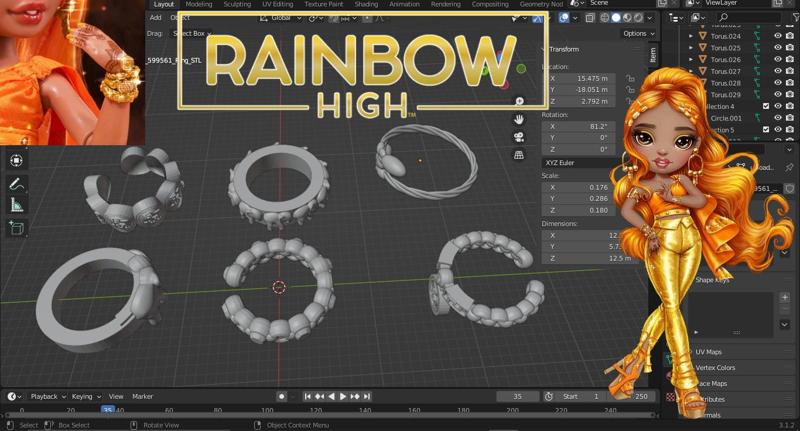
Task: Switch to material preview shading
Action: pos(627,18)
